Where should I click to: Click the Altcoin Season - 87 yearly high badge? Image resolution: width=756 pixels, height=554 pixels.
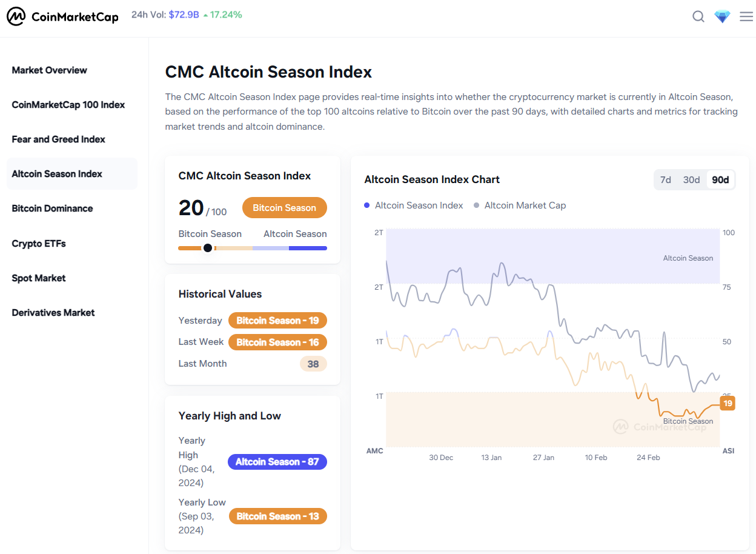click(x=277, y=462)
